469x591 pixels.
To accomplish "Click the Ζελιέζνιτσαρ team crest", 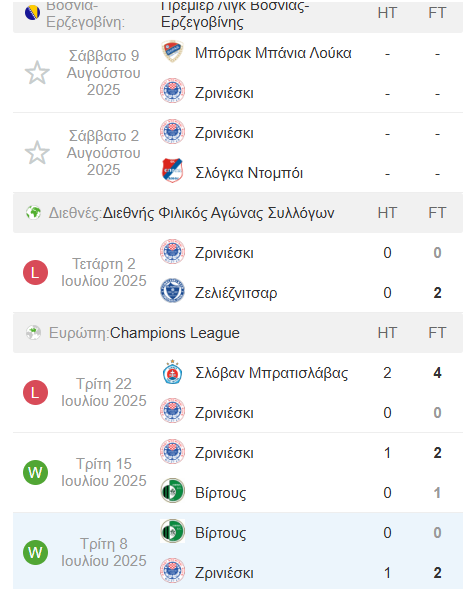I will [172, 291].
